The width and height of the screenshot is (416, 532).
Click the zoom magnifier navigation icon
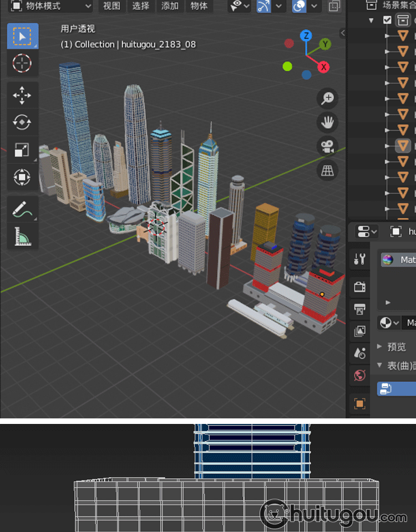point(328,99)
